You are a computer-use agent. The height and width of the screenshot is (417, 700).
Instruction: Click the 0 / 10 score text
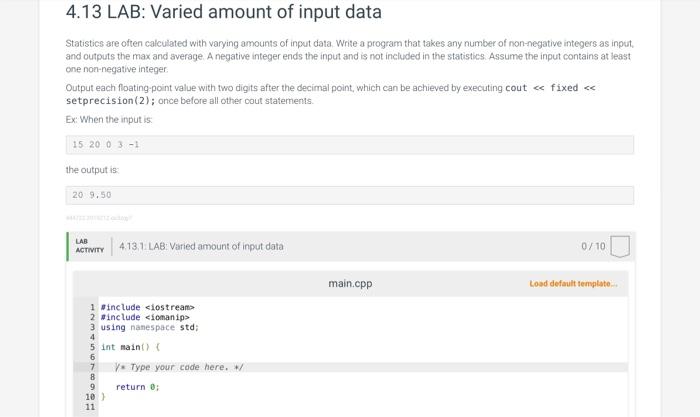click(x=593, y=246)
